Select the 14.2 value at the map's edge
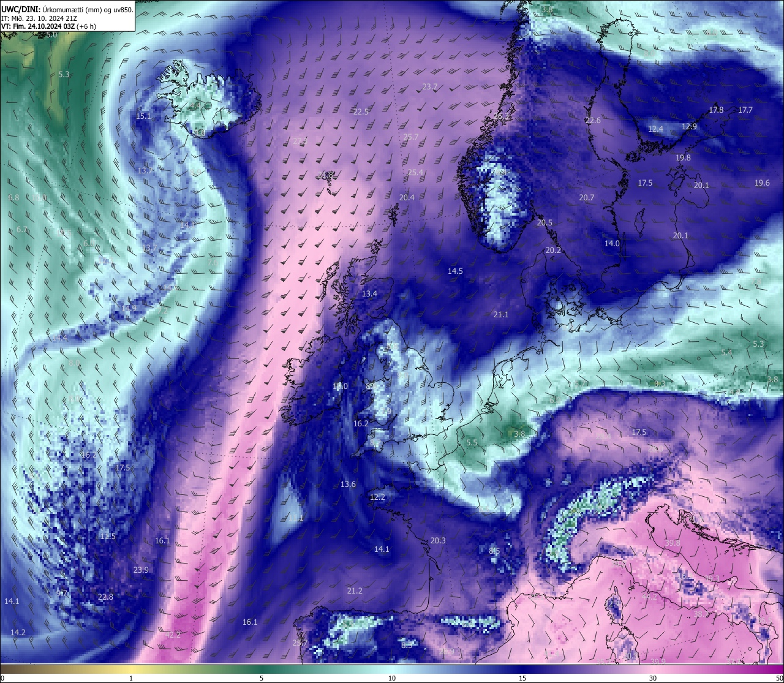Screen dimensions: 784x683 click(x=18, y=632)
